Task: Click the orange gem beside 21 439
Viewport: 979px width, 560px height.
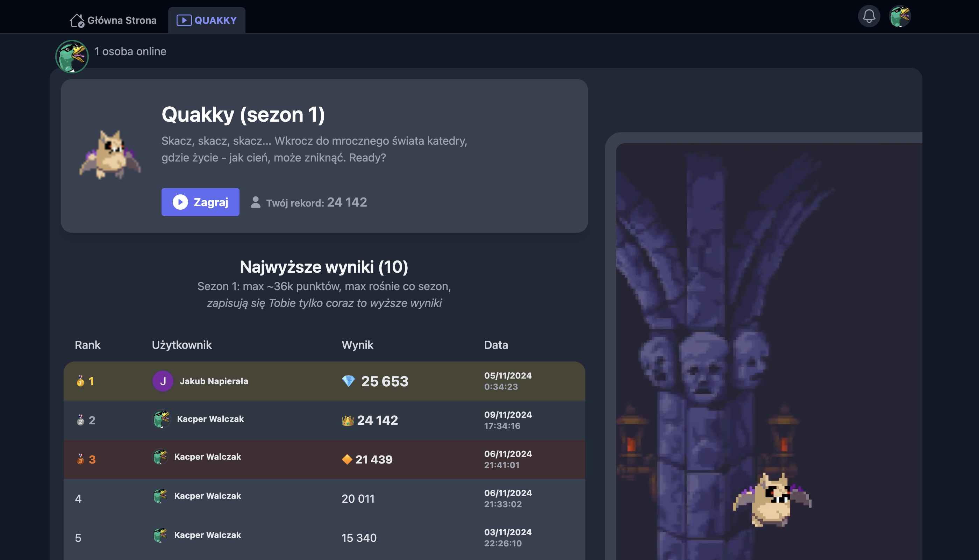Action: [347, 459]
